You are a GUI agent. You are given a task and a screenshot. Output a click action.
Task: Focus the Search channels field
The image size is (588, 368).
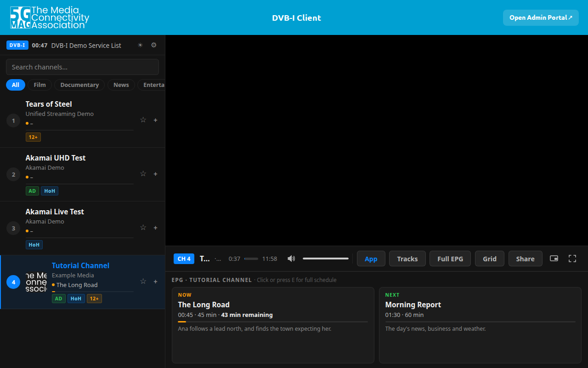click(82, 67)
